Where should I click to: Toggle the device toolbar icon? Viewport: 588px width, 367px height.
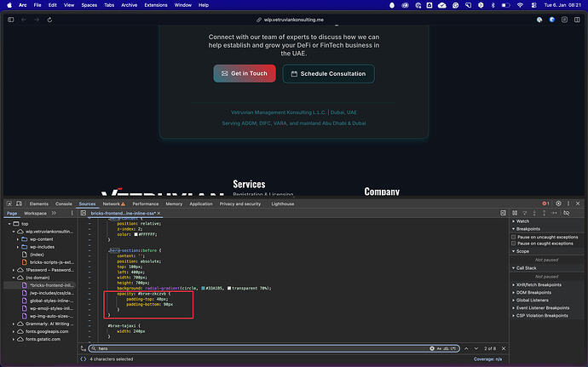click(x=19, y=204)
